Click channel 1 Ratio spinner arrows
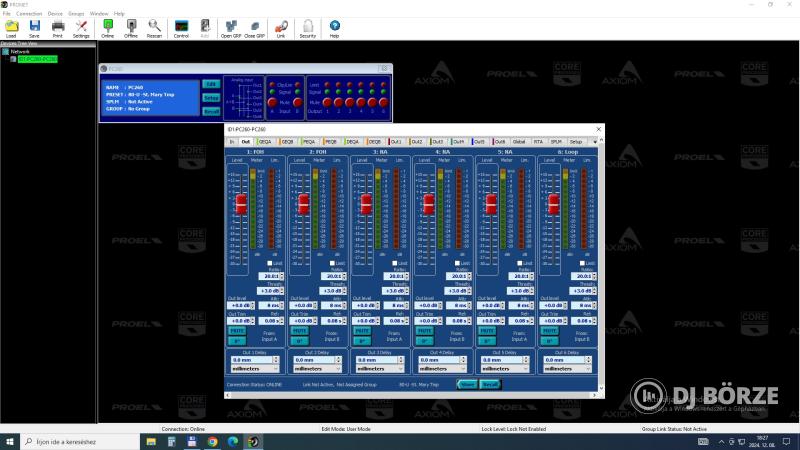The image size is (800, 450). 282,276
